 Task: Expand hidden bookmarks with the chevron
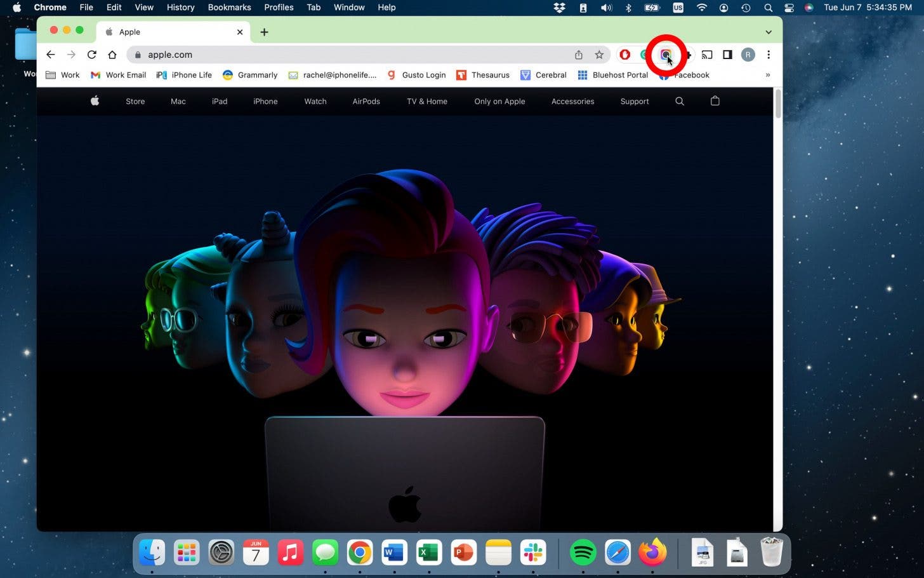(767, 75)
